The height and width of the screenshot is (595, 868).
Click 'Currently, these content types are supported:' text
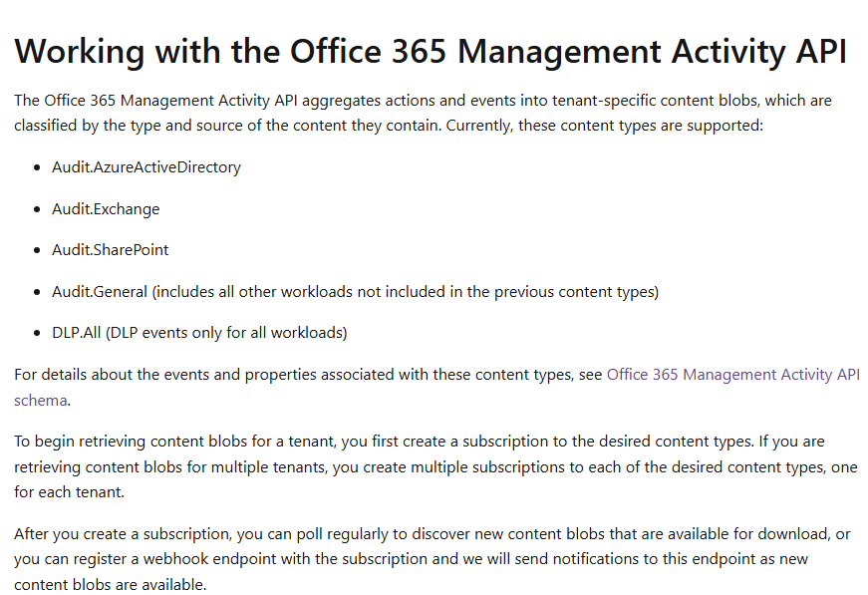(605, 126)
